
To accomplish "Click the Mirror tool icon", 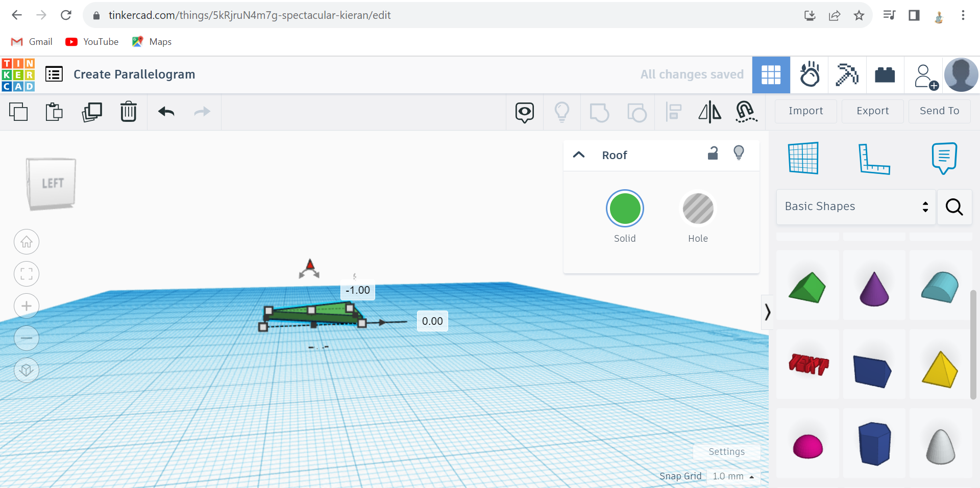I will [x=710, y=112].
